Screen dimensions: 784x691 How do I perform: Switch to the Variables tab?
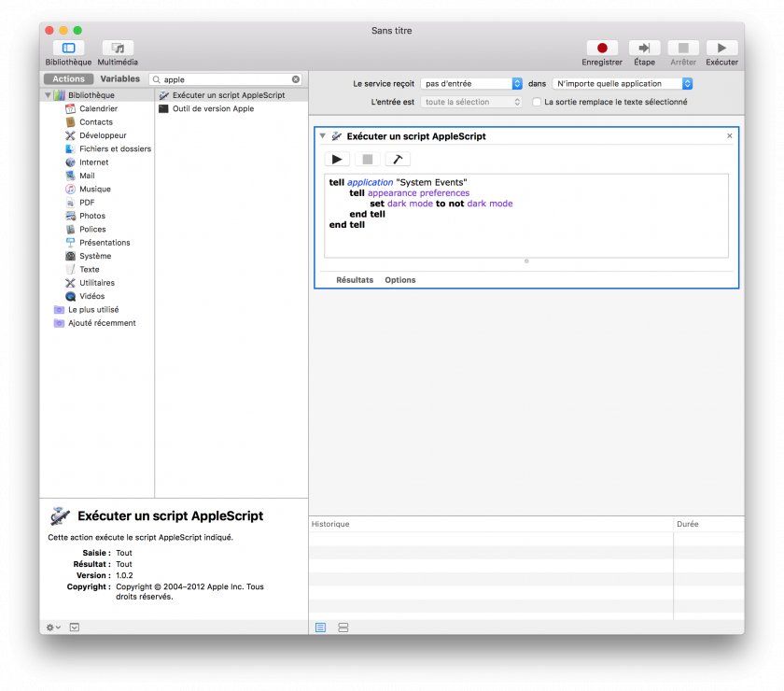tap(120, 79)
